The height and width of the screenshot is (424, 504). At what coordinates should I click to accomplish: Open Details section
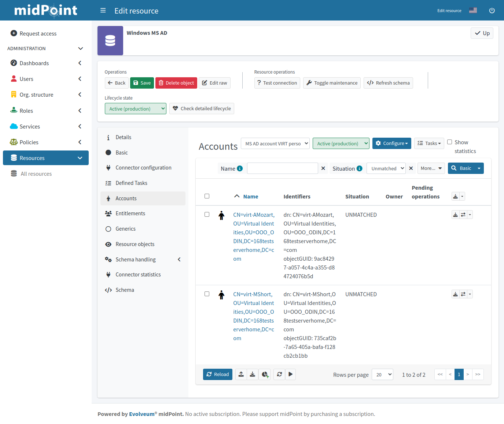click(x=143, y=137)
